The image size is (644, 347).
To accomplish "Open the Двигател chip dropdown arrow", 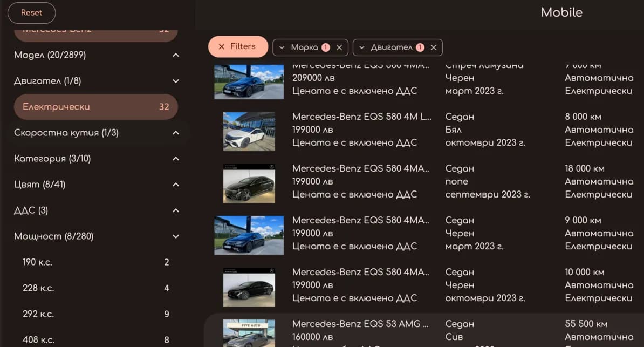I will [362, 47].
